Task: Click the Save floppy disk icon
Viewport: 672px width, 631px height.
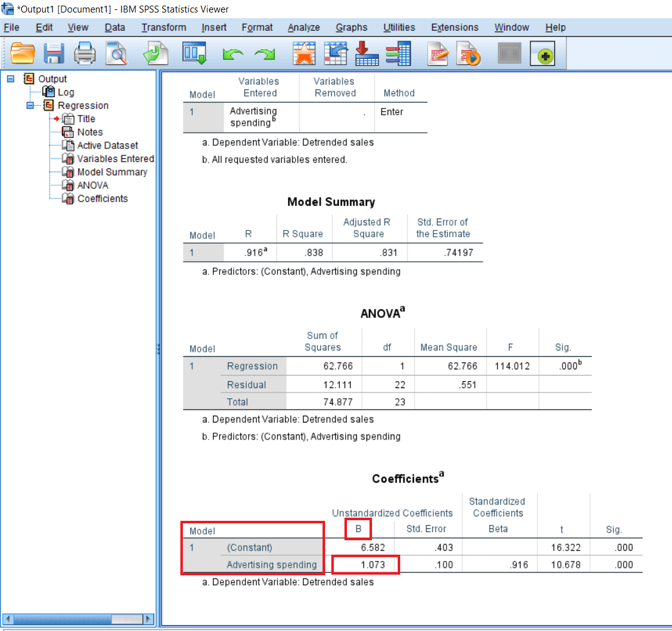Action: point(54,54)
